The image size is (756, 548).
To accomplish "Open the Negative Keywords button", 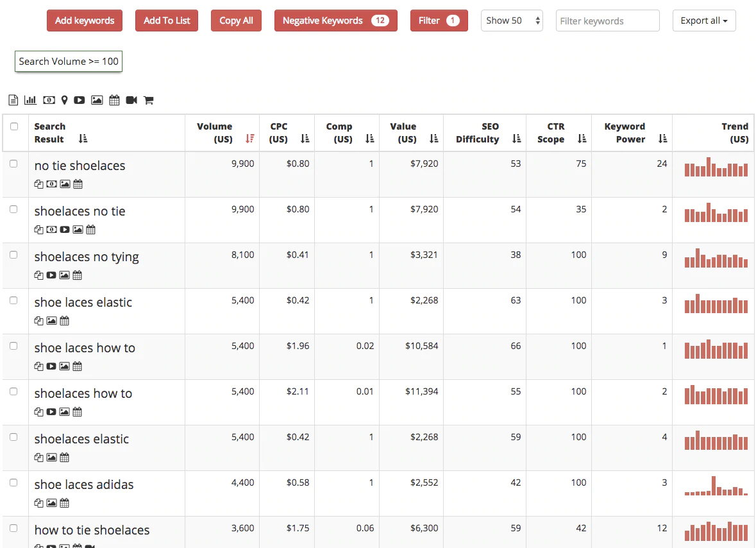I will 335,21.
